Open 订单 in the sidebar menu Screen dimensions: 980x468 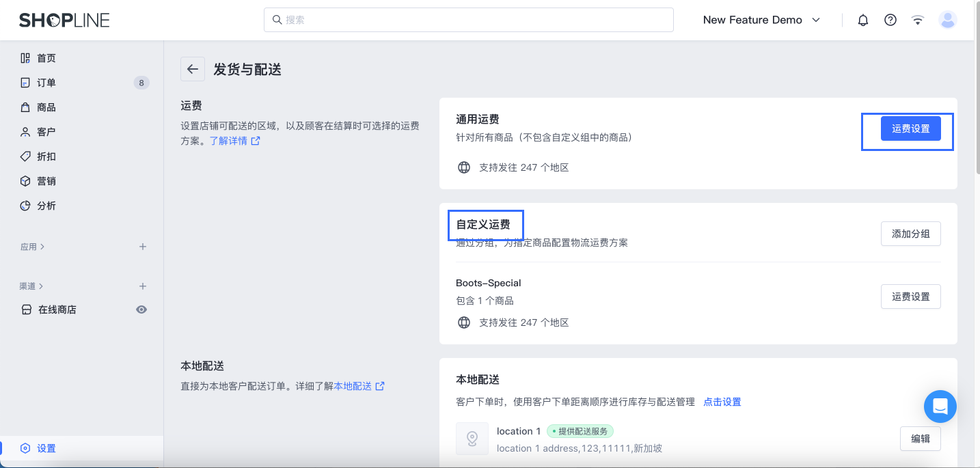[x=46, y=83]
